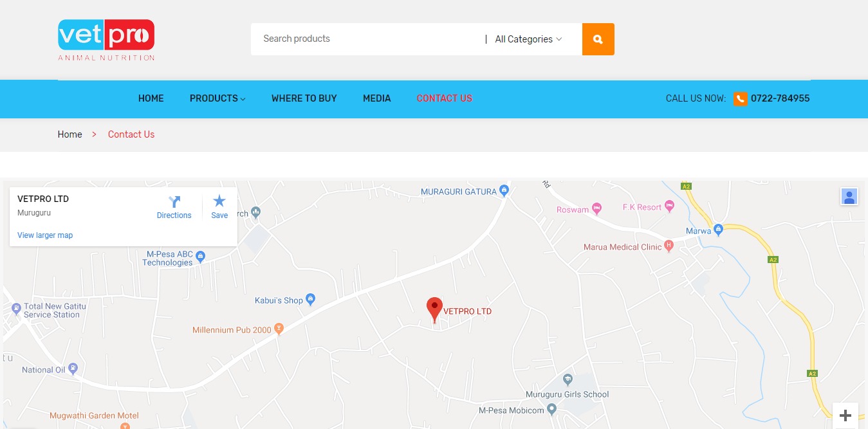The width and height of the screenshot is (868, 429).
Task: Click the VetPro Animal Nutrition logo
Action: pos(106,39)
